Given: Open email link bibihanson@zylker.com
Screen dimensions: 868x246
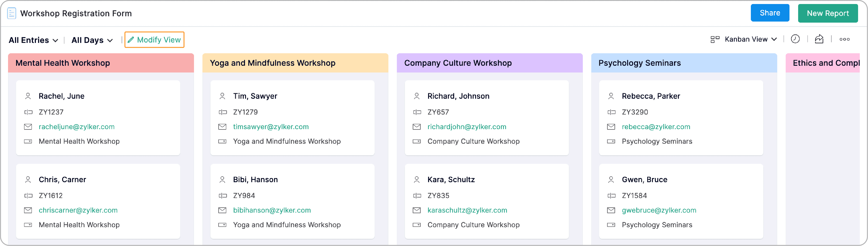Looking at the screenshot, I should coord(272,210).
